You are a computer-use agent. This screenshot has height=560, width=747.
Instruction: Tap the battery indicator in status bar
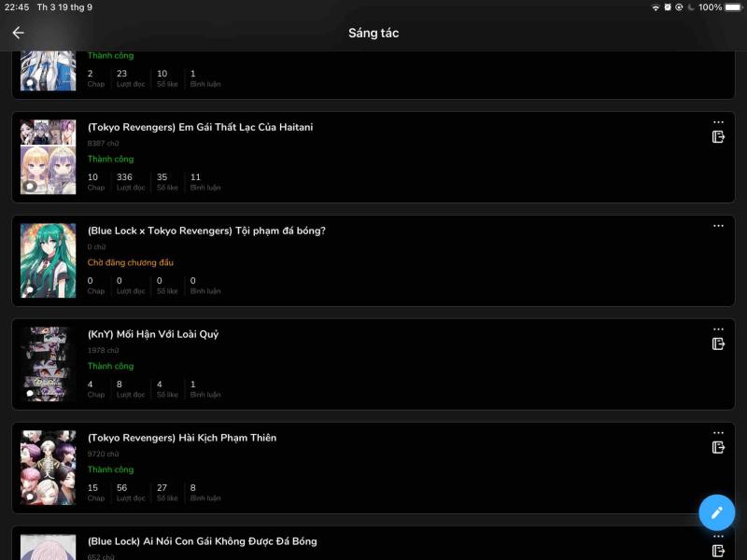733,7
